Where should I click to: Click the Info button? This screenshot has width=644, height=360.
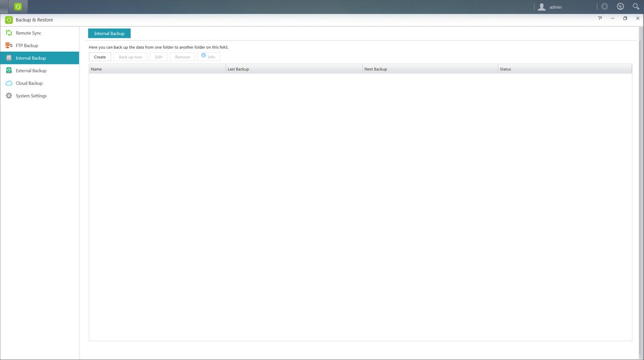point(209,57)
